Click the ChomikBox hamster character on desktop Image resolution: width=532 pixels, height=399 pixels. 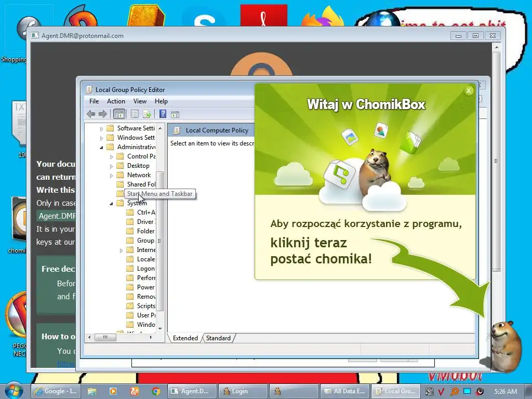click(x=507, y=346)
